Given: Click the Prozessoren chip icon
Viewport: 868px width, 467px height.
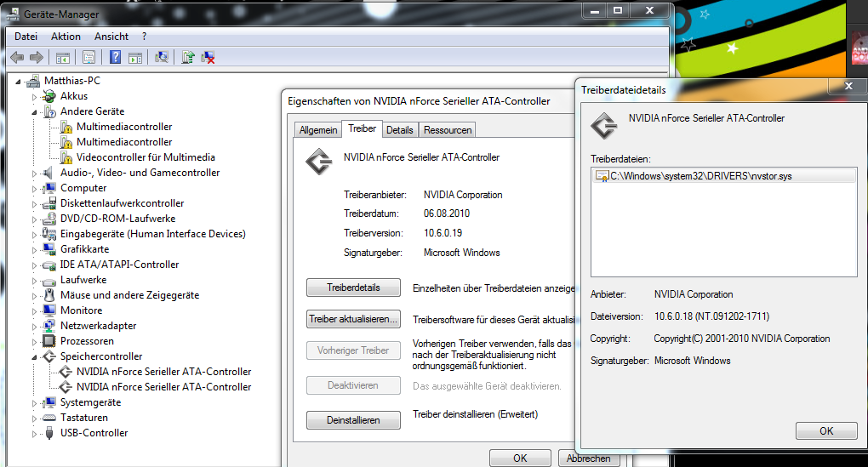Looking at the screenshot, I should tap(49, 341).
